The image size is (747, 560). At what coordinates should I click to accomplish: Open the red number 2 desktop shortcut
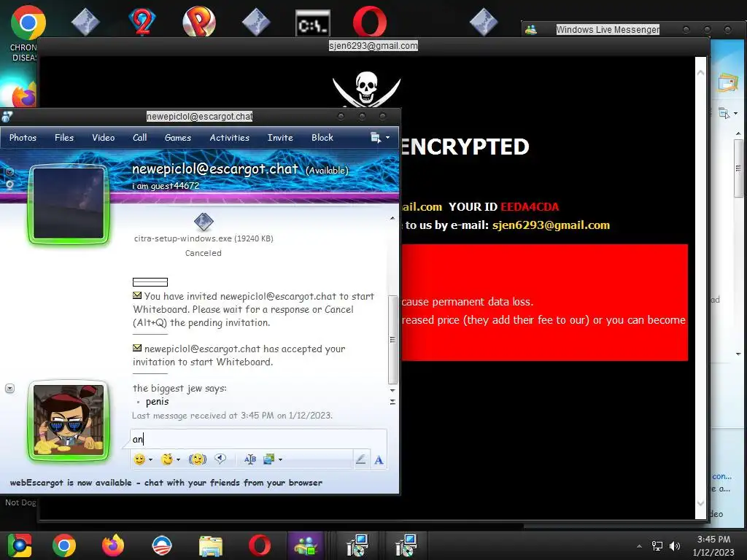pyautogui.click(x=142, y=22)
